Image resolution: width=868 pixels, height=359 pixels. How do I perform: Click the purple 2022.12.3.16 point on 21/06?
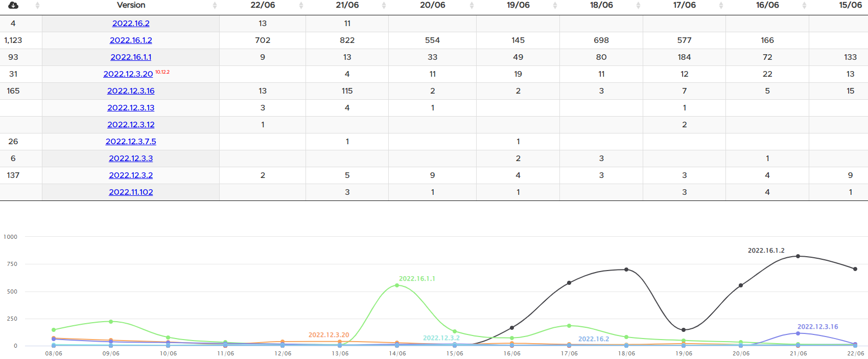pos(798,333)
